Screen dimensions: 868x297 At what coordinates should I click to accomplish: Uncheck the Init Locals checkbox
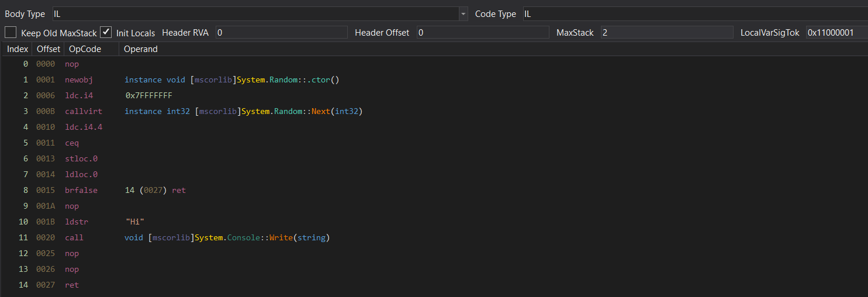[106, 32]
